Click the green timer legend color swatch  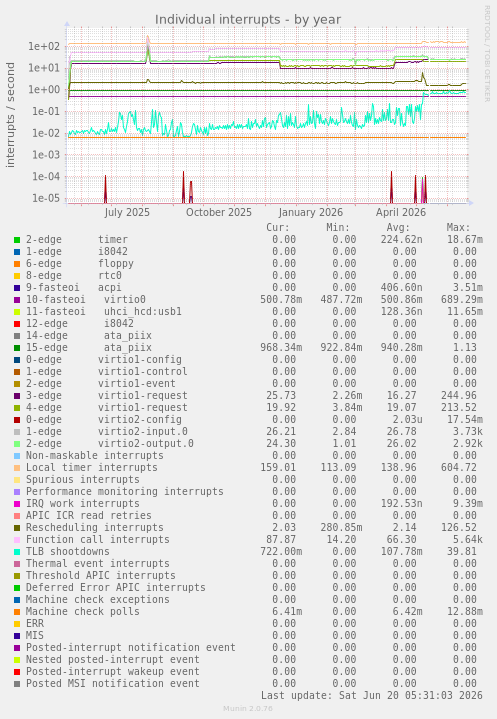pos(17,240)
